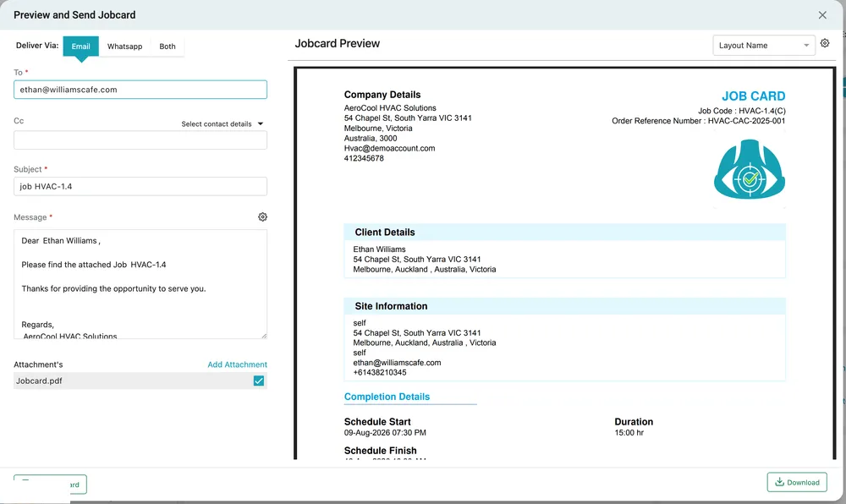The height and width of the screenshot is (504, 846).
Task: Click the Cc input field
Action: (x=140, y=140)
